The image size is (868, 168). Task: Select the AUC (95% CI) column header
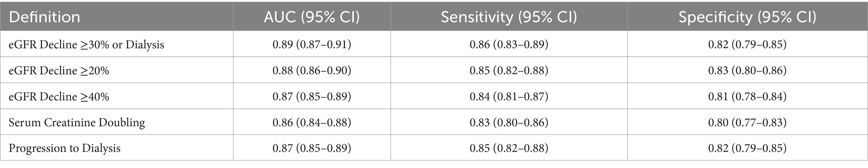coord(312,17)
